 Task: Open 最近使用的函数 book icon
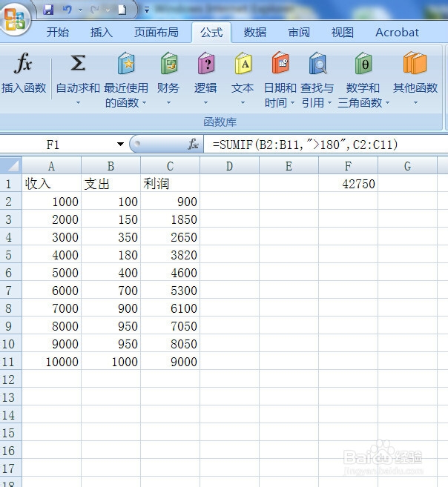point(126,63)
